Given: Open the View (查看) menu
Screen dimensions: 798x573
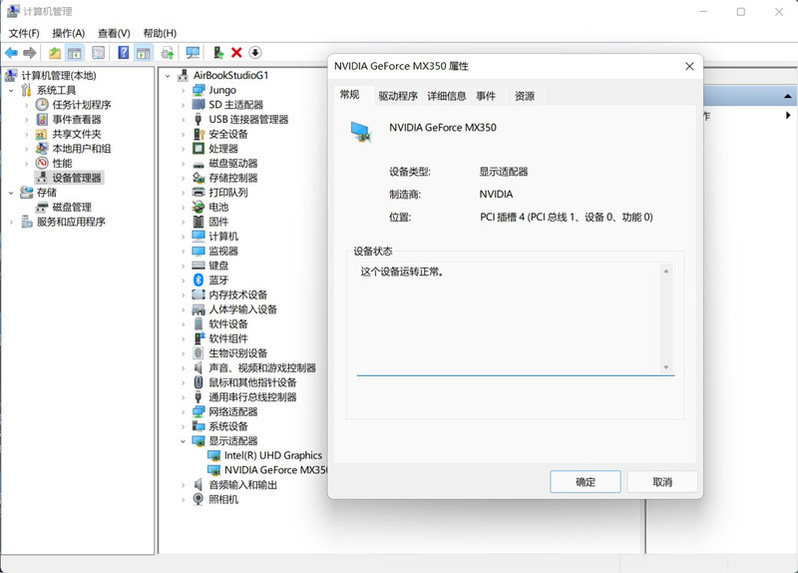Looking at the screenshot, I should (114, 33).
